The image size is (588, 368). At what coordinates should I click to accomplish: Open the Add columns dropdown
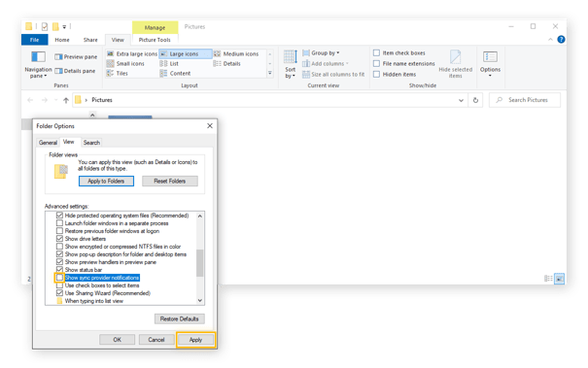tap(326, 64)
